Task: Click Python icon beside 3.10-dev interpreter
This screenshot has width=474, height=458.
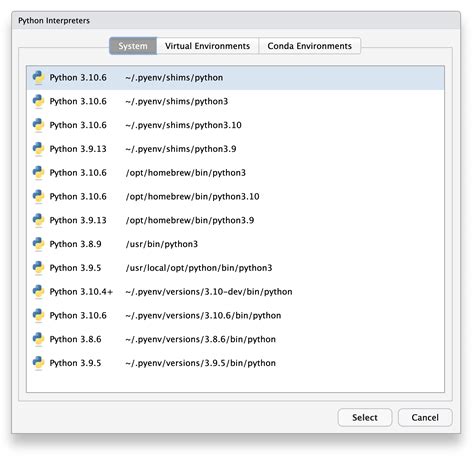Action: [x=38, y=292]
